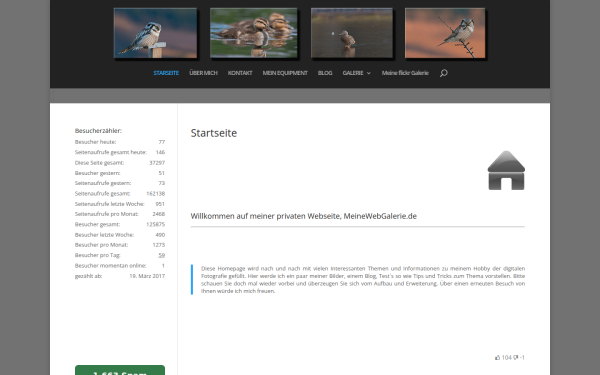Click the 125875 total visitors value
The width and height of the screenshot is (600, 375).
pyautogui.click(x=155, y=225)
